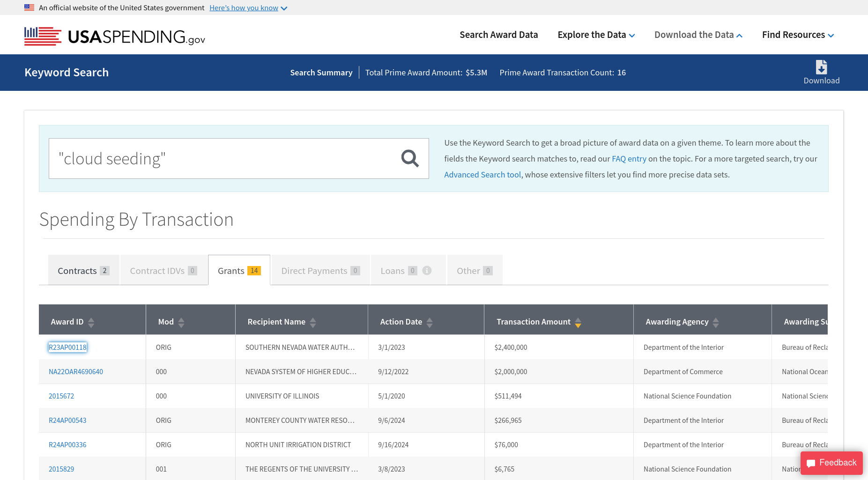Image resolution: width=868 pixels, height=480 pixels.
Task: Switch to the Contracts tab
Action: coord(84,270)
